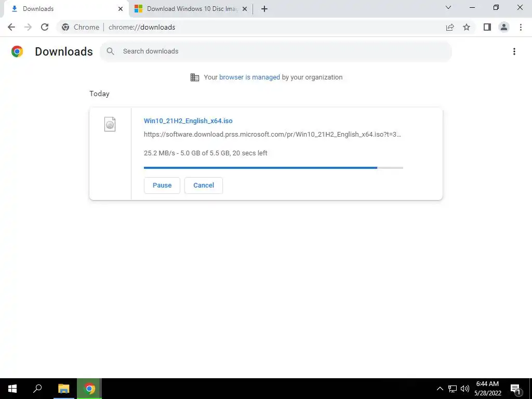Image resolution: width=532 pixels, height=399 pixels.
Task: Click the managed organization building icon
Action: 195,77
